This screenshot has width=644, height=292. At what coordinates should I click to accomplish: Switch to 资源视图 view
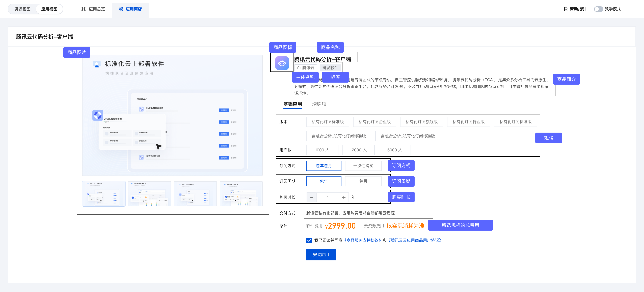(x=22, y=9)
